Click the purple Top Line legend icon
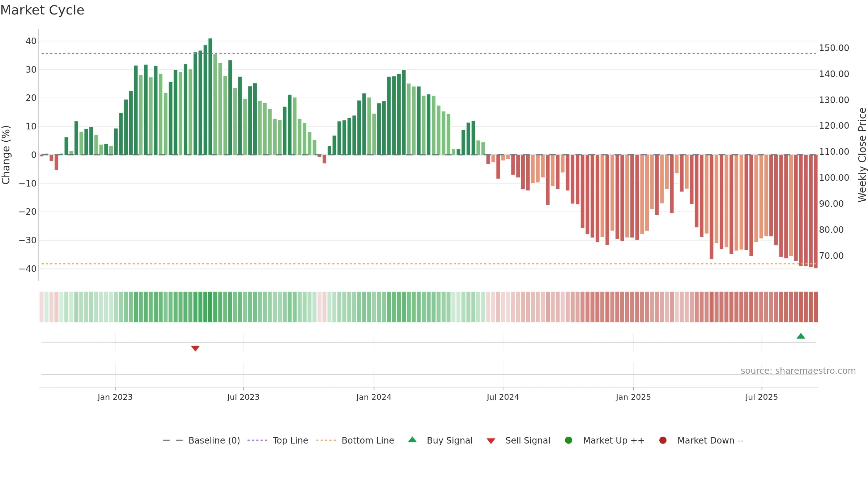Viewport: 868px width, 488px height. click(257, 440)
